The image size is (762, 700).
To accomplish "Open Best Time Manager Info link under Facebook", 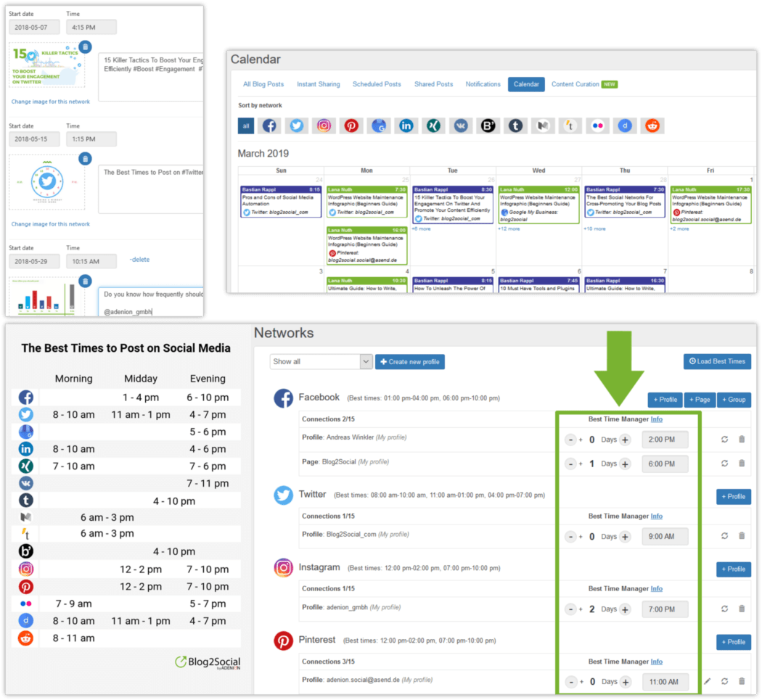I will point(656,419).
